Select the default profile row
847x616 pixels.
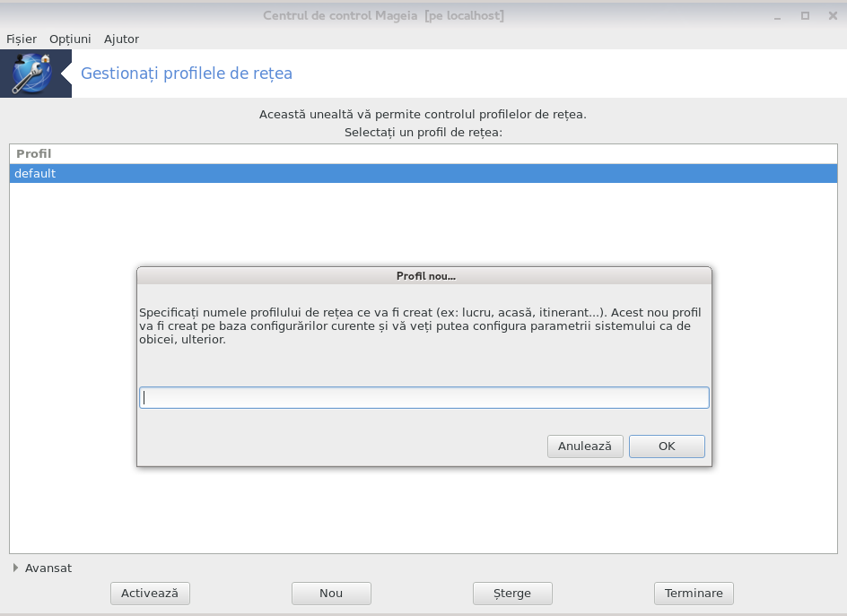(x=423, y=173)
